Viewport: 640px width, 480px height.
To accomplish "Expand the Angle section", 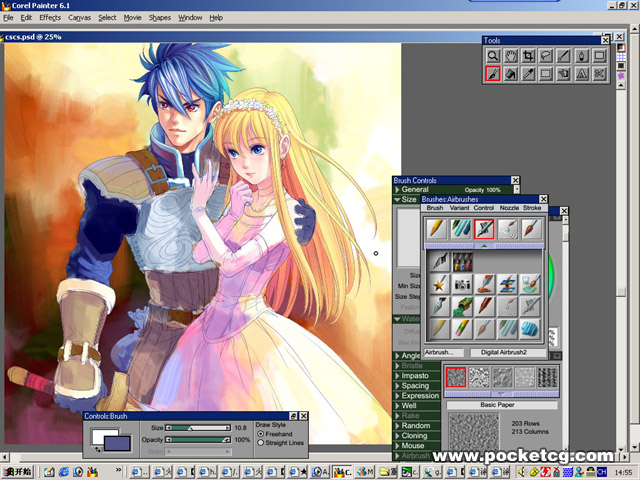I will (x=397, y=356).
